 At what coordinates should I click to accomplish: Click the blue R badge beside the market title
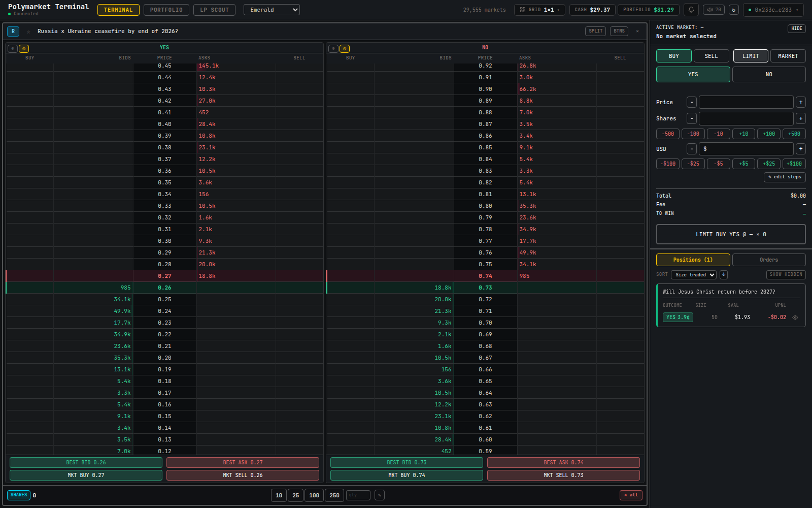pyautogui.click(x=13, y=31)
